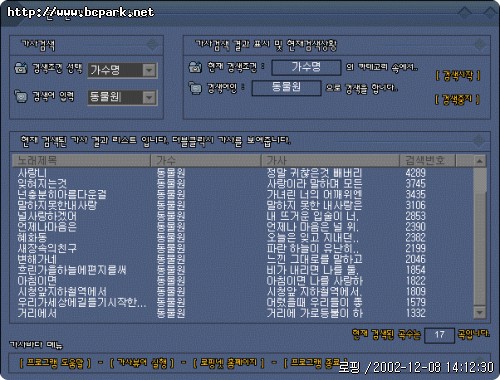500x380 pixels.
Task: Click the folder icon next to 검색어임
Action: pos(195,88)
